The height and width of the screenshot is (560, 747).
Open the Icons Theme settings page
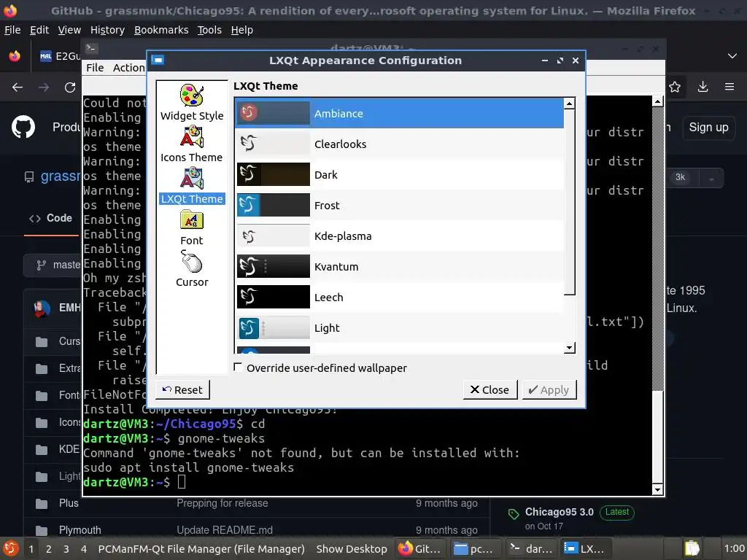(192, 144)
